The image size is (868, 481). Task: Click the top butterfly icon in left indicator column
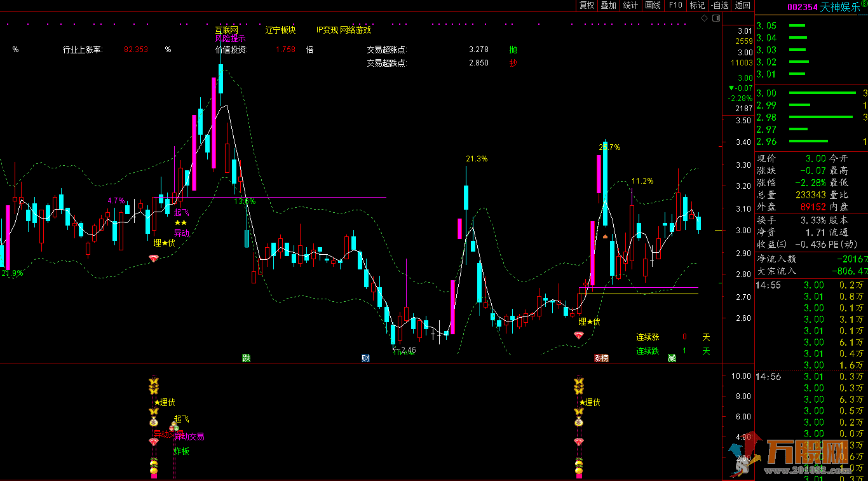coord(153,383)
